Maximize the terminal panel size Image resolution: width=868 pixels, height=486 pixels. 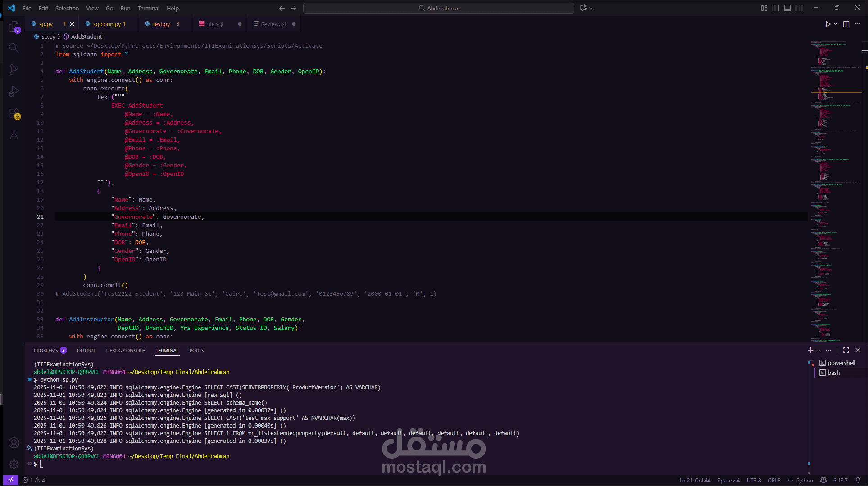[846, 350]
